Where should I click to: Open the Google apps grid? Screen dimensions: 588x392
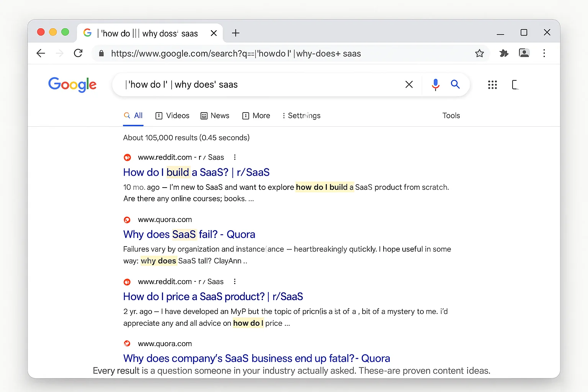click(x=492, y=85)
